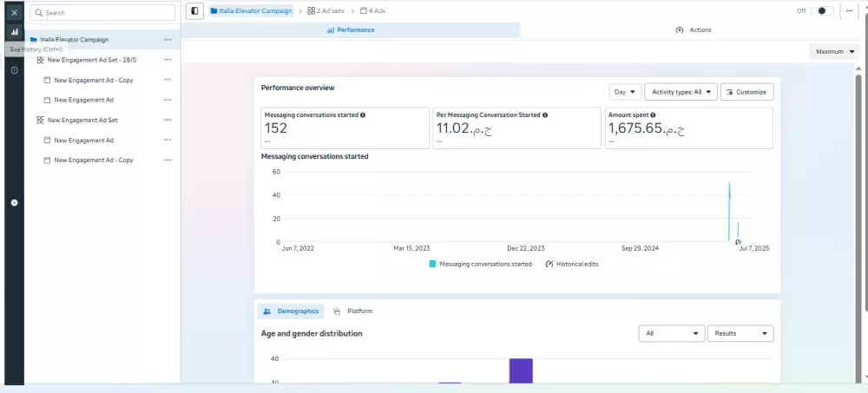868x393 pixels.
Task: Click the folder icon of Italia Elevator Campaign
Action: (x=34, y=40)
